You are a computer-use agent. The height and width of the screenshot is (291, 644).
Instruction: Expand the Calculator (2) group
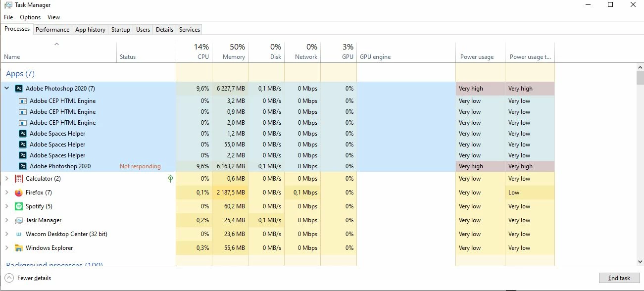(x=6, y=179)
